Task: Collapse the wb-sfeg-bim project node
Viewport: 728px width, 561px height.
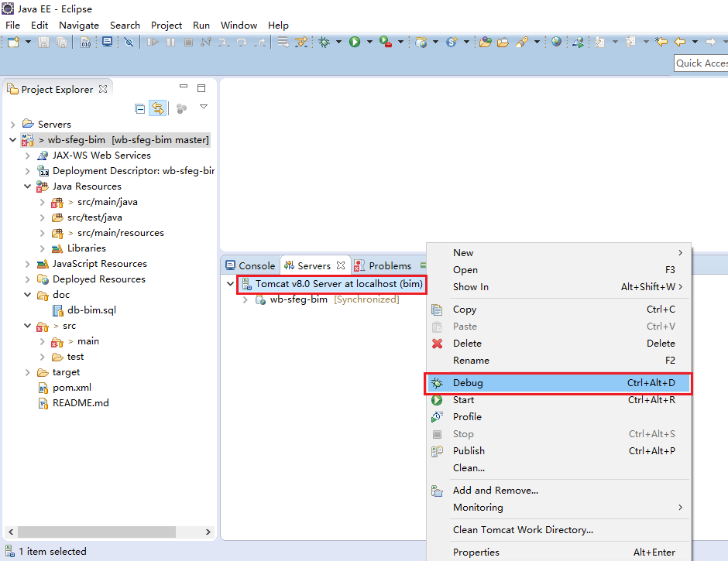Action: click(x=12, y=140)
